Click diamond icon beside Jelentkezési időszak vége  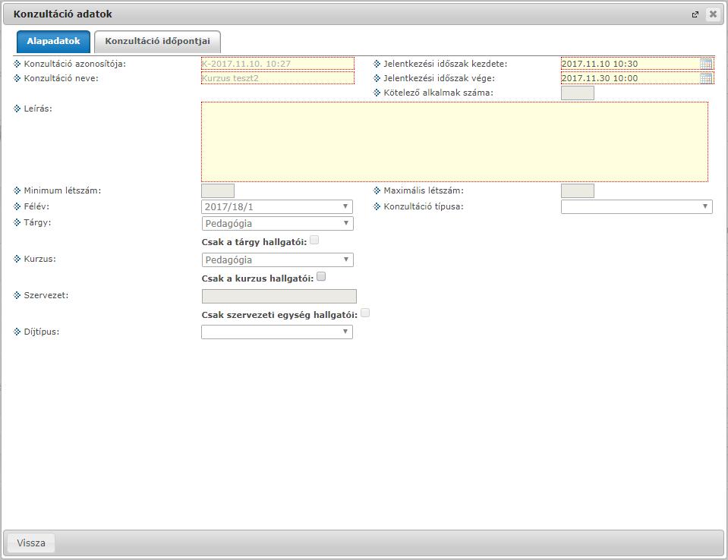tap(377, 78)
